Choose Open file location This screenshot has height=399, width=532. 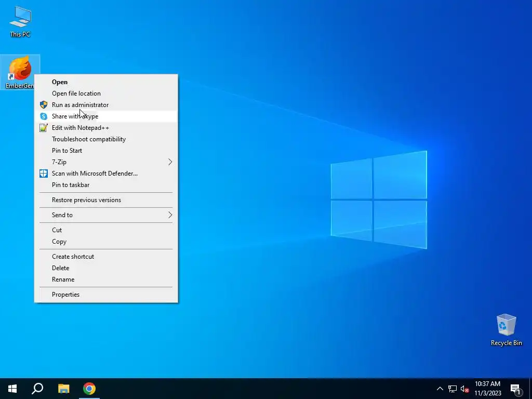pyautogui.click(x=106, y=94)
